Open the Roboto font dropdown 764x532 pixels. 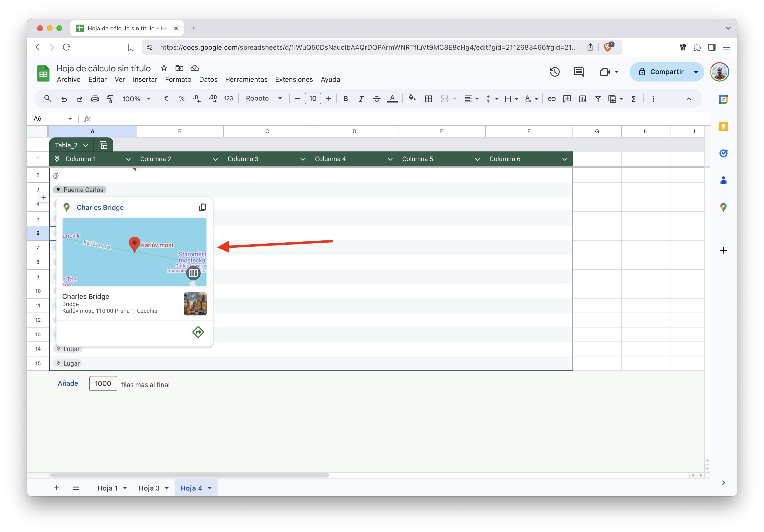(264, 98)
